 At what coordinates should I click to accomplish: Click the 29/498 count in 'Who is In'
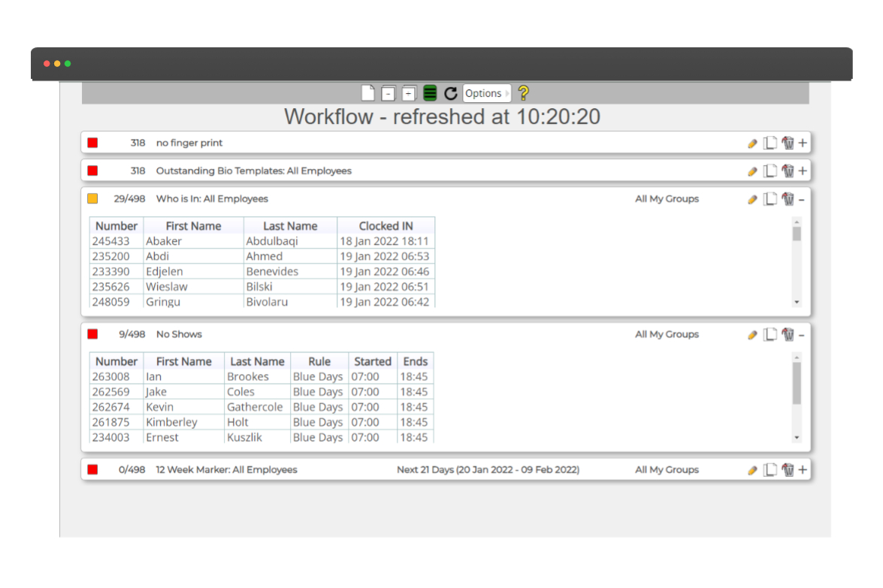coord(129,198)
